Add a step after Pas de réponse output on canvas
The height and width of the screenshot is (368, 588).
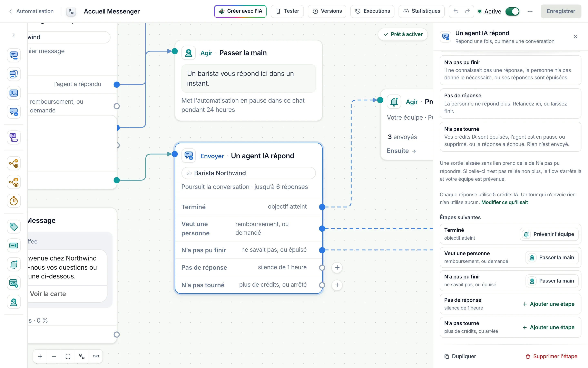coord(337,267)
